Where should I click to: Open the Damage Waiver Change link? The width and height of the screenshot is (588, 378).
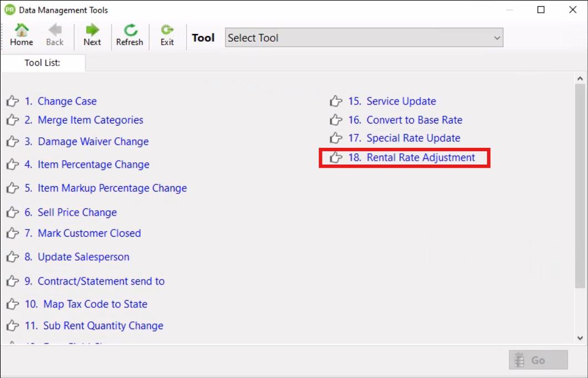pyautogui.click(x=93, y=142)
